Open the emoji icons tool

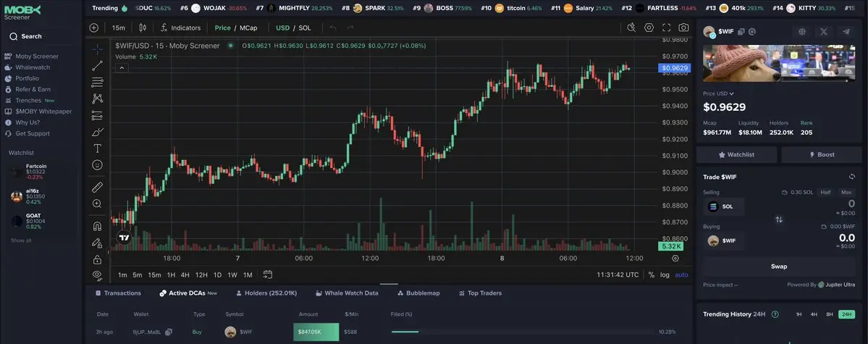98,165
